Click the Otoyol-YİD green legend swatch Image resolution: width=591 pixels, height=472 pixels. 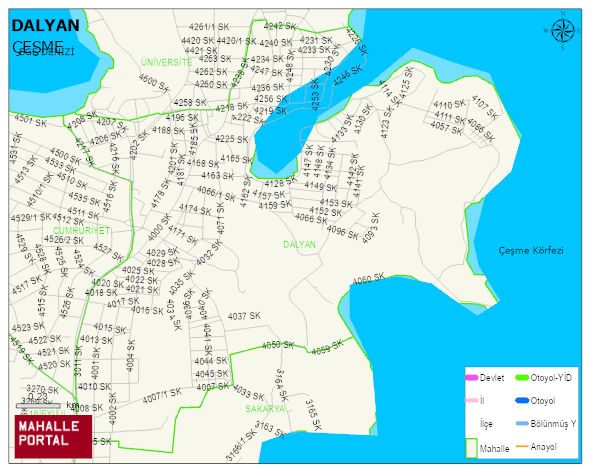(x=522, y=377)
